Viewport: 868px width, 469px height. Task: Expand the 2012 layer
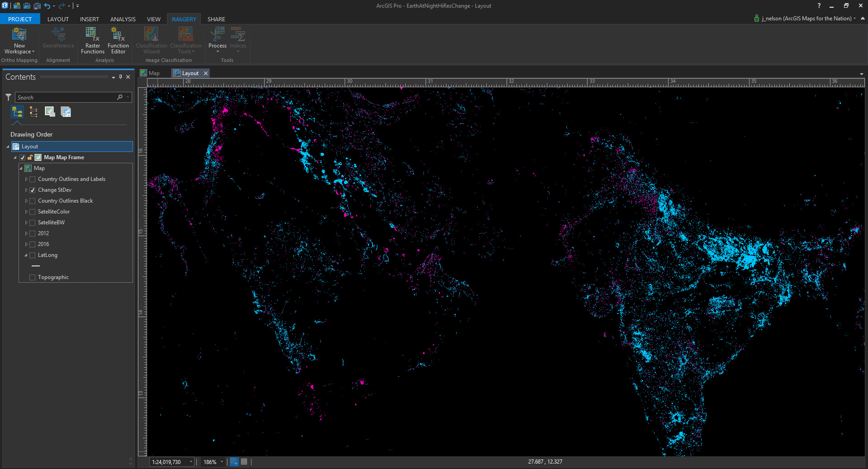(x=26, y=233)
